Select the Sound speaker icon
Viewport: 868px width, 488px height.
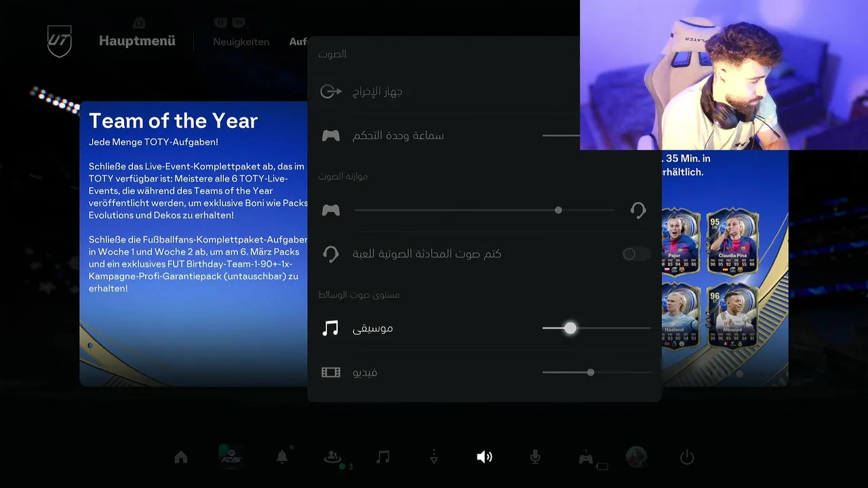coord(484,457)
